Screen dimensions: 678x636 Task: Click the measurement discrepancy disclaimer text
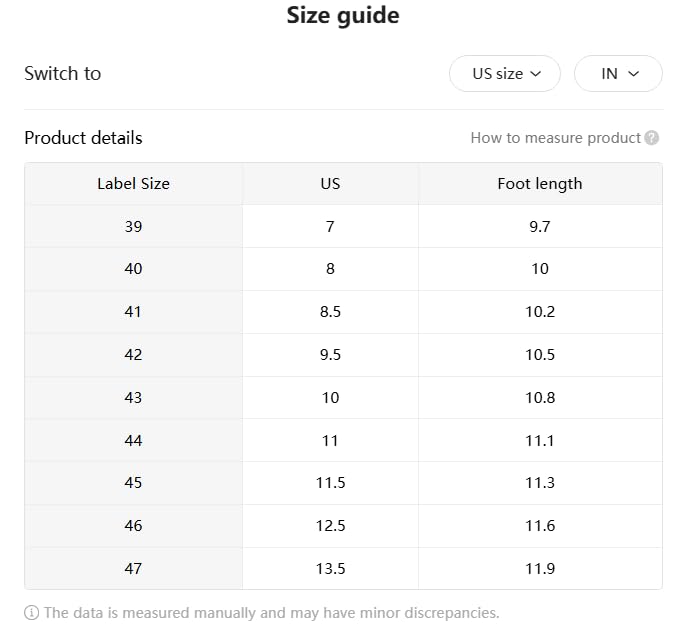pos(270,613)
